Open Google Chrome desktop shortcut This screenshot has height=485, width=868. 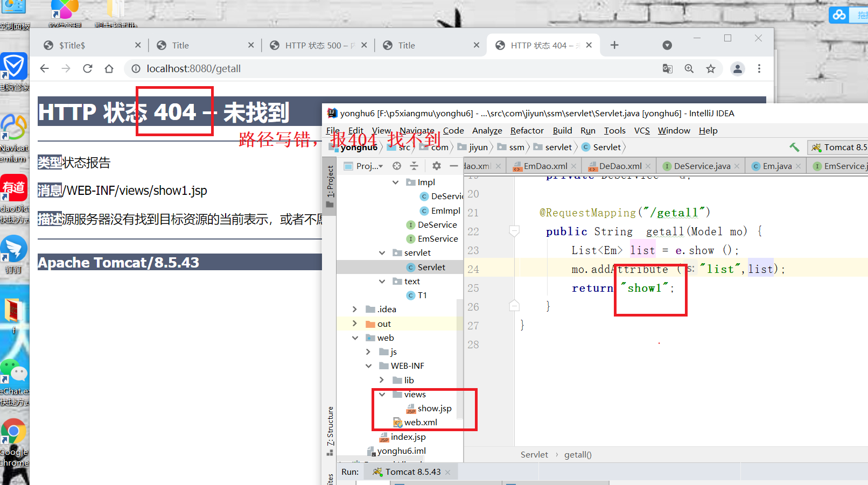pyautogui.click(x=14, y=442)
